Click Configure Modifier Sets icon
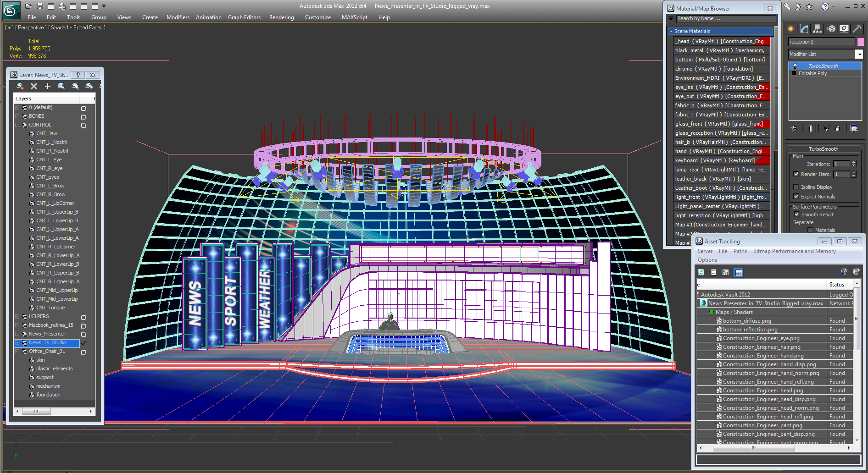Screen dimensions: 868x473 pos(854,128)
